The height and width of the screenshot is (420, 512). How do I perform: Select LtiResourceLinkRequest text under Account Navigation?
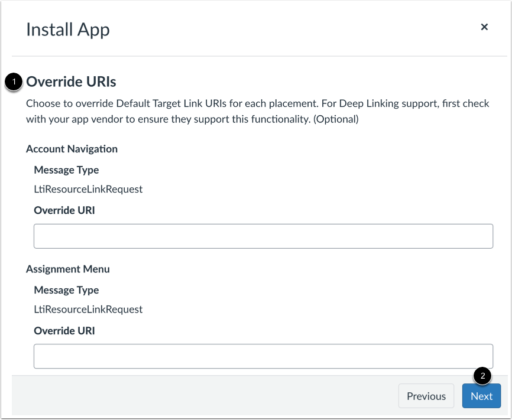88,190
